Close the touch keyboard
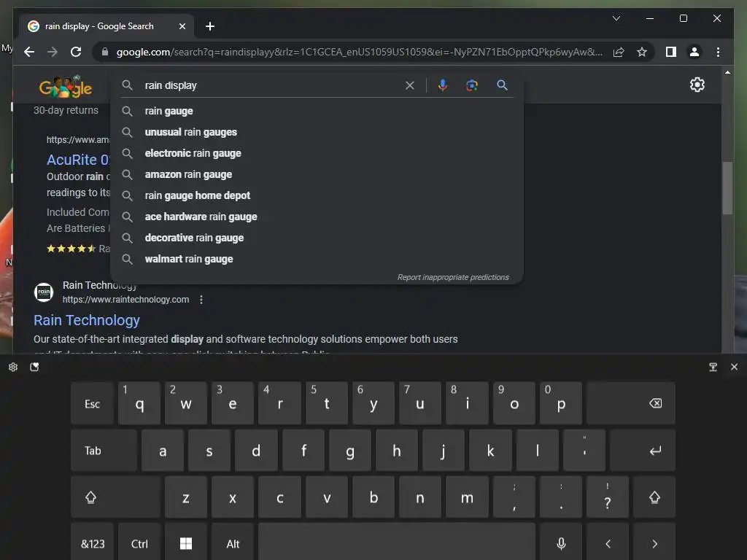Viewport: 747px width, 560px height. (734, 367)
